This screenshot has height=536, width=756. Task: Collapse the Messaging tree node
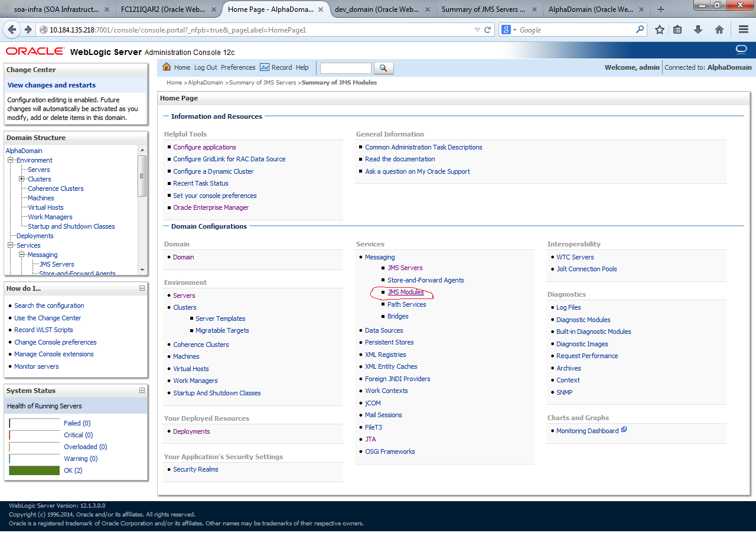click(21, 255)
